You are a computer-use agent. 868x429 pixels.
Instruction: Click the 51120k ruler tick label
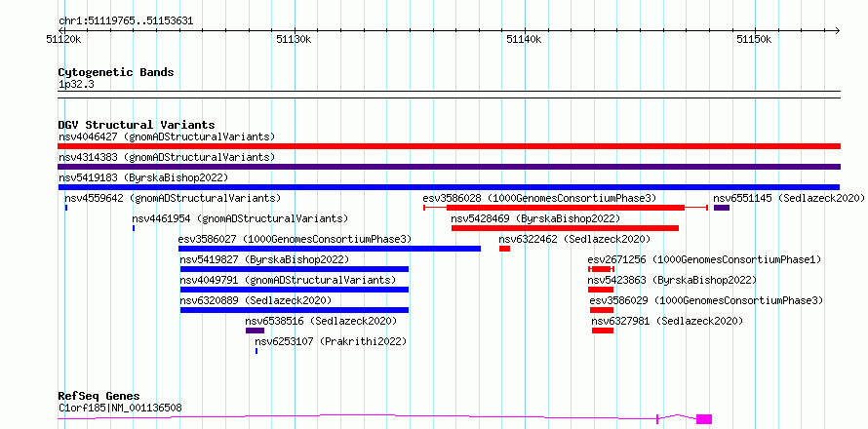65,39
